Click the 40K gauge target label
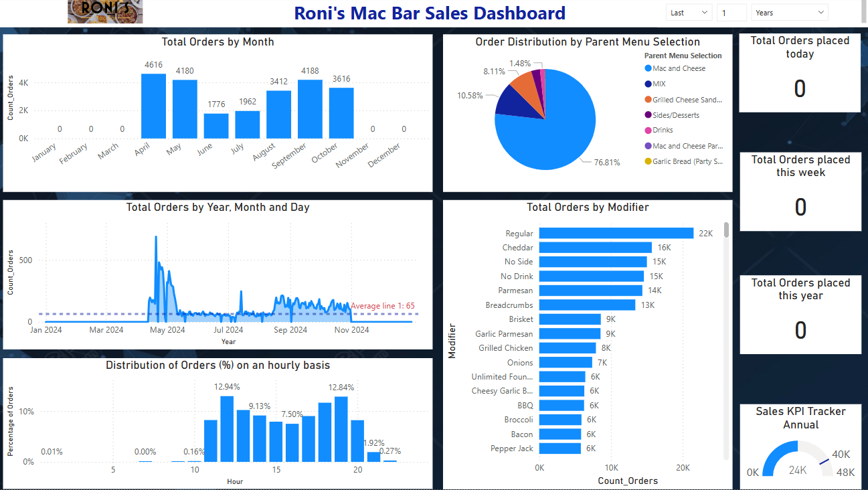The width and height of the screenshot is (868, 490). pyautogui.click(x=841, y=455)
